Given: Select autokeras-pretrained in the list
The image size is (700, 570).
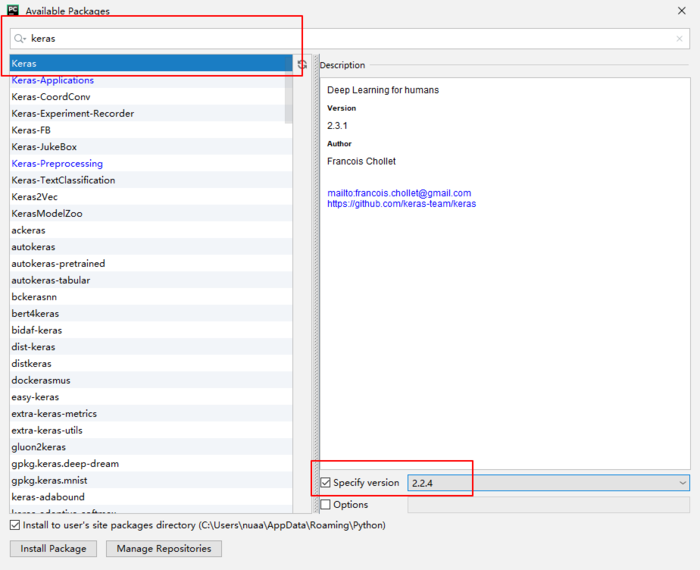Looking at the screenshot, I should coord(151,263).
